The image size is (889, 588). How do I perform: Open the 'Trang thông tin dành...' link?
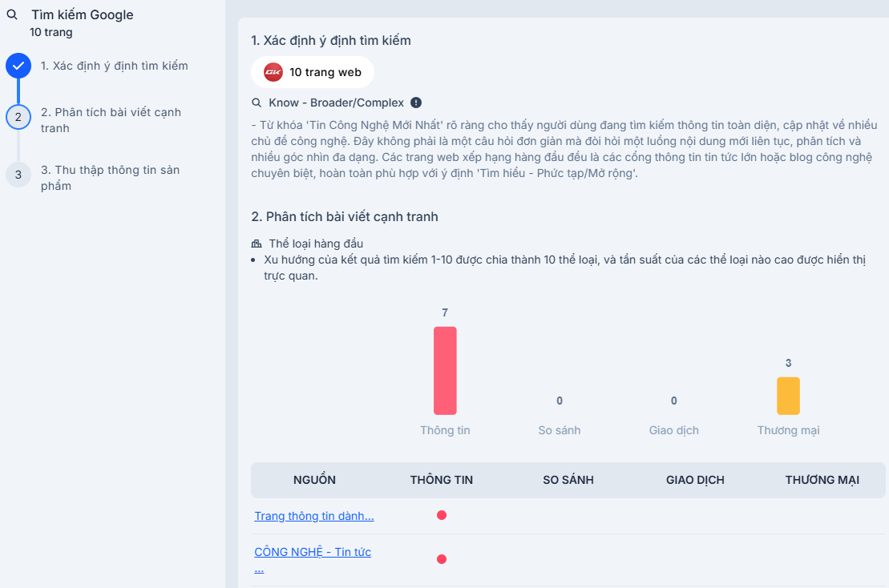coord(314,516)
